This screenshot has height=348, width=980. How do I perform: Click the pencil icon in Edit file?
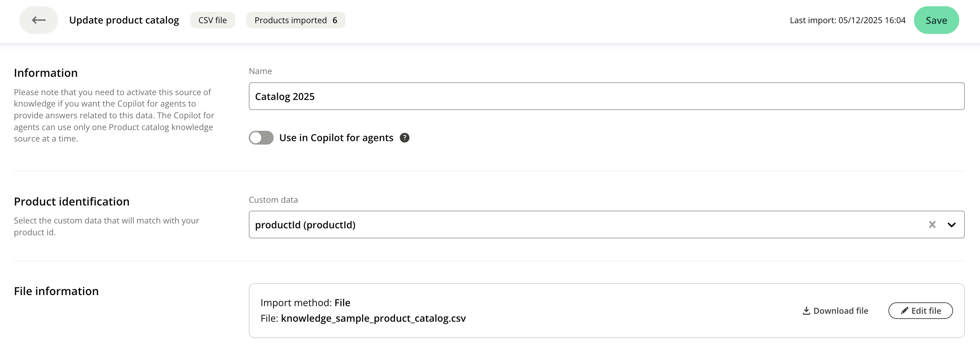click(904, 311)
